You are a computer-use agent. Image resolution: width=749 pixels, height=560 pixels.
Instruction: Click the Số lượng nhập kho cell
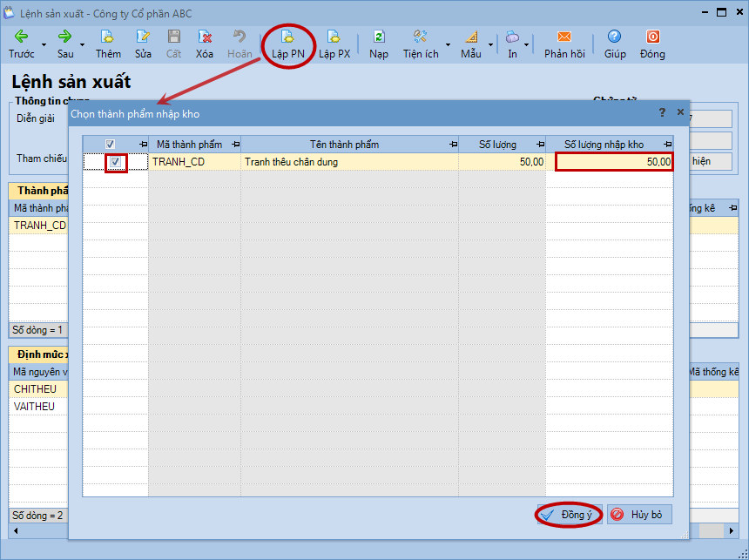point(614,162)
